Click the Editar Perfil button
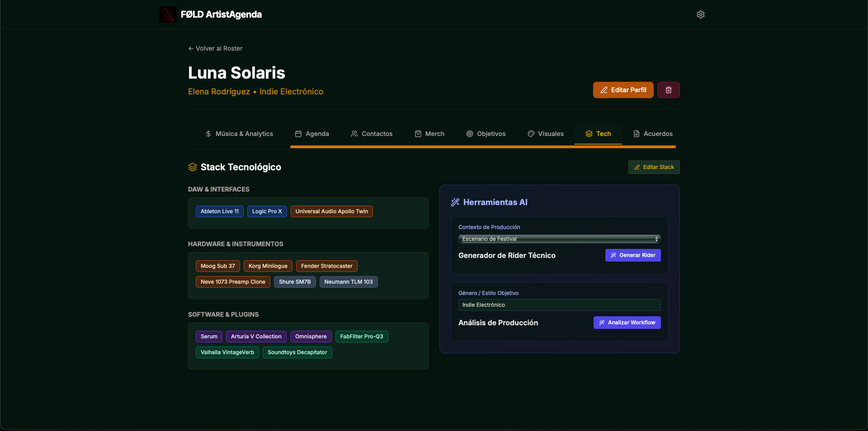The image size is (868, 431). (623, 90)
